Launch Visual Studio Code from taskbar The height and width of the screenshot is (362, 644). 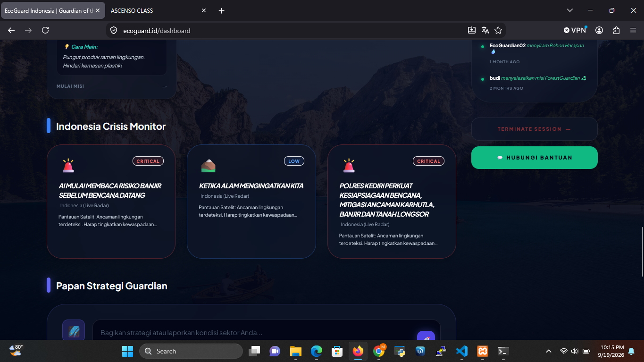click(462, 351)
